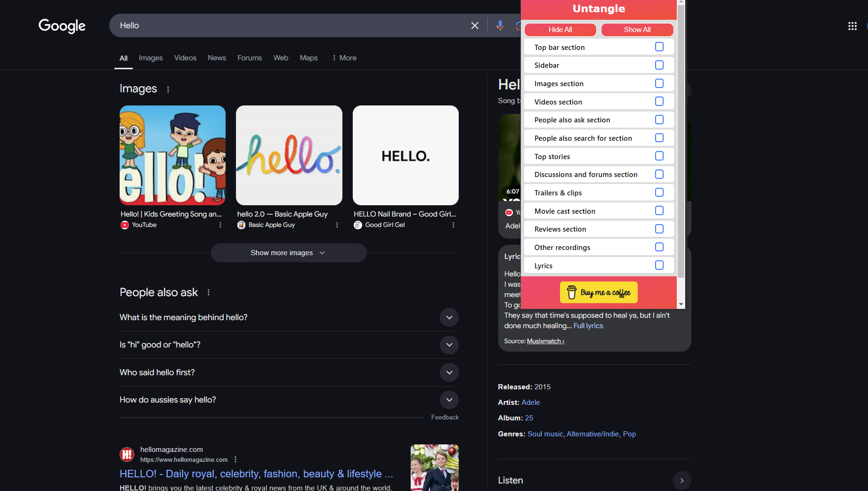The height and width of the screenshot is (491, 868).
Task: Click the Google logo
Action: [62, 26]
